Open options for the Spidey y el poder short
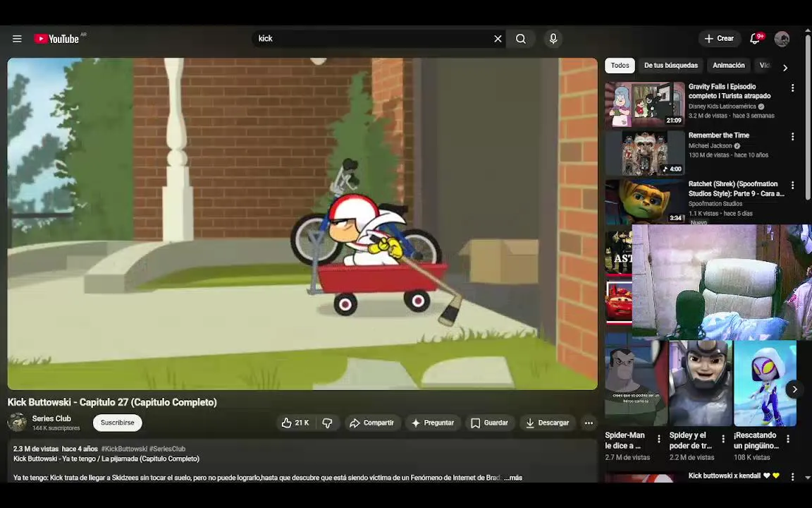The height and width of the screenshot is (508, 812). click(723, 439)
